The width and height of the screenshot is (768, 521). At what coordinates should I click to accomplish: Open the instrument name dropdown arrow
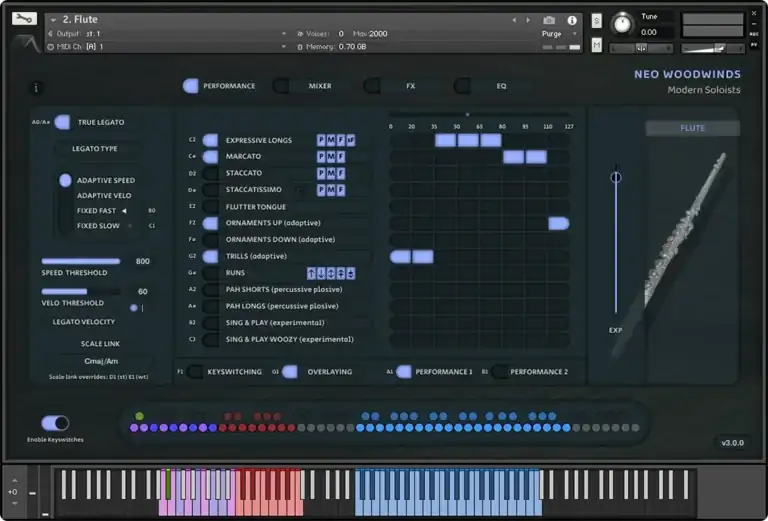(x=53, y=20)
